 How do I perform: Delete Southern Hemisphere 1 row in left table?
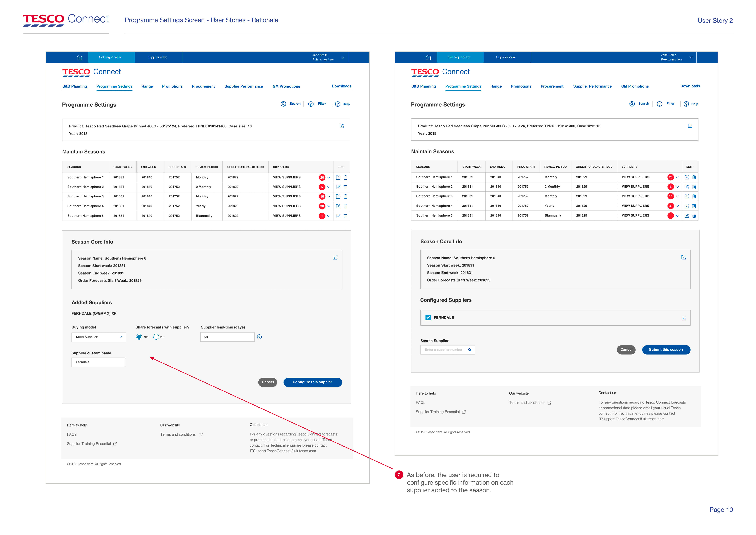pyautogui.click(x=345, y=177)
